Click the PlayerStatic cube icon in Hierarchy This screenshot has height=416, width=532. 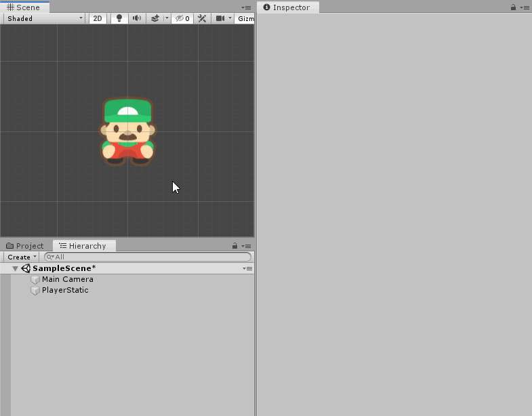pos(35,291)
